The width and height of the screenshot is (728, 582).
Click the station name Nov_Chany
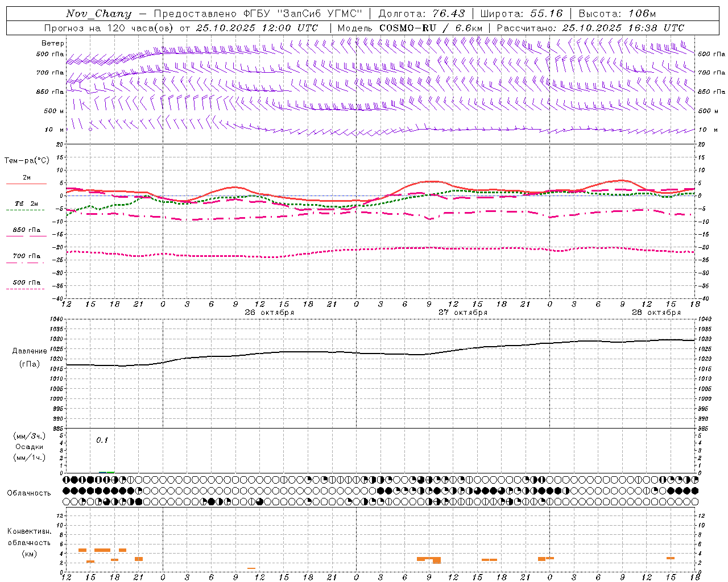(99, 14)
